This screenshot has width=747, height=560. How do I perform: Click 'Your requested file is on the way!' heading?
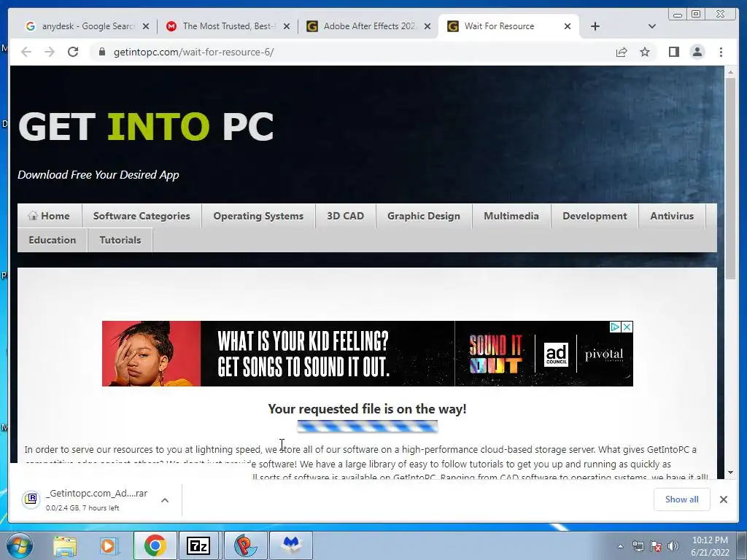(368, 408)
